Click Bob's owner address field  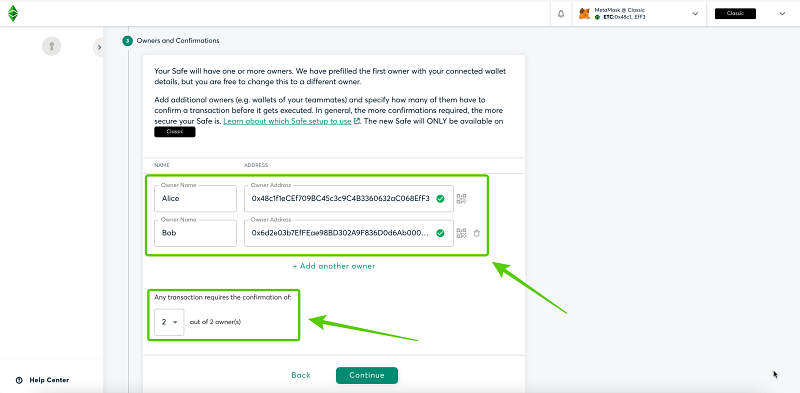(x=349, y=233)
